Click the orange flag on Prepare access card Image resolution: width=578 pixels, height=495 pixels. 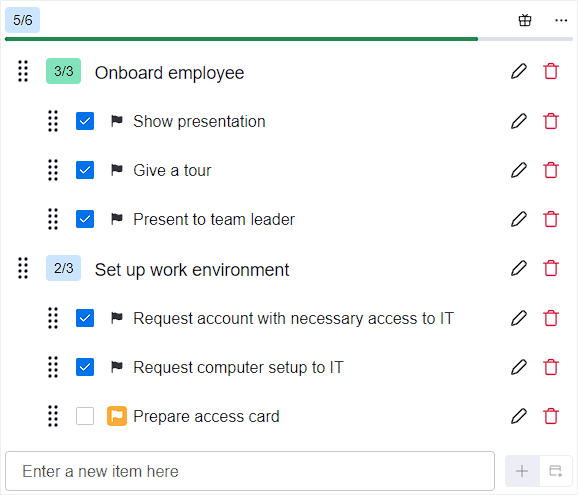117,416
